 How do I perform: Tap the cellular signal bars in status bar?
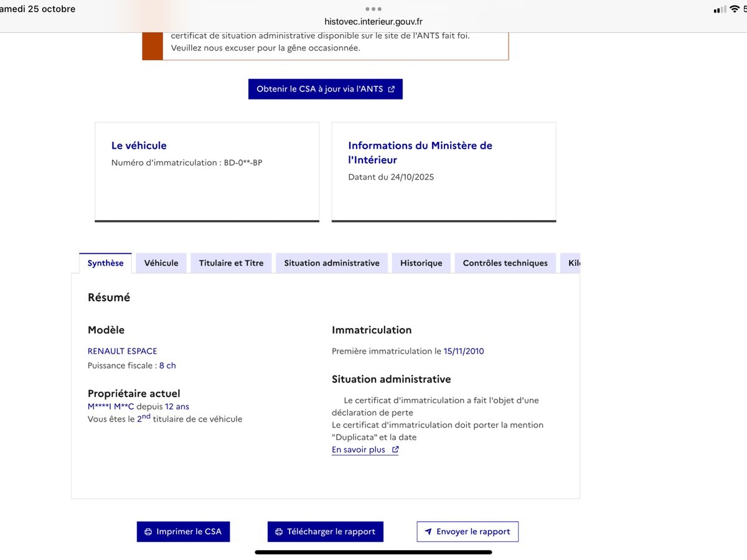click(x=720, y=9)
